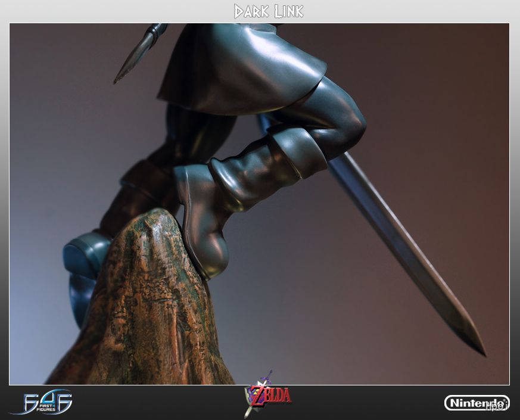Click the Nintendo logo

pos(476,403)
